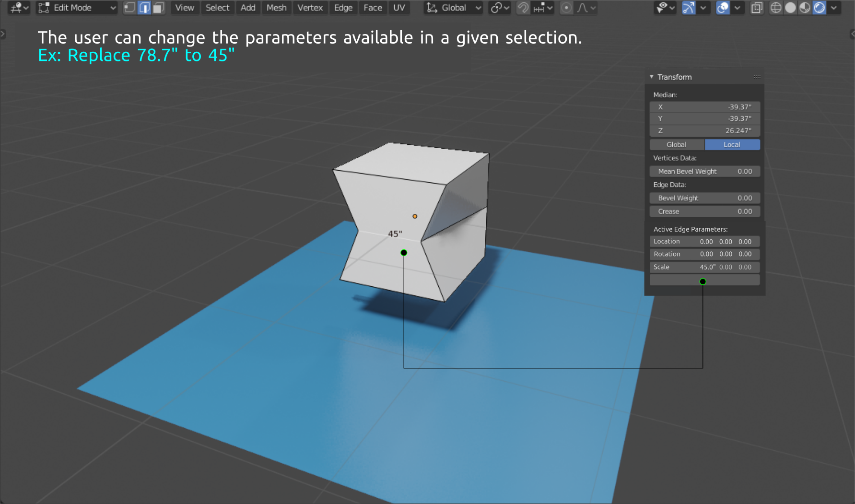Switch to rendered shading
This screenshot has width=855, height=504.
coord(820,8)
